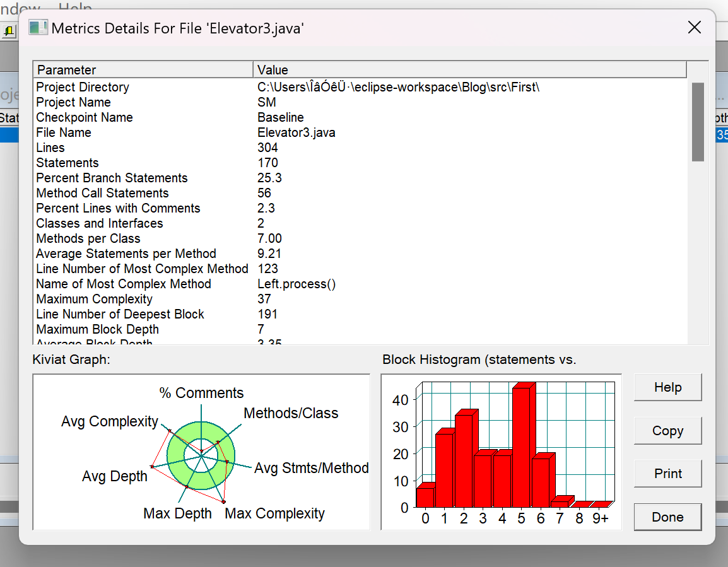Click the Value column header

(x=470, y=69)
